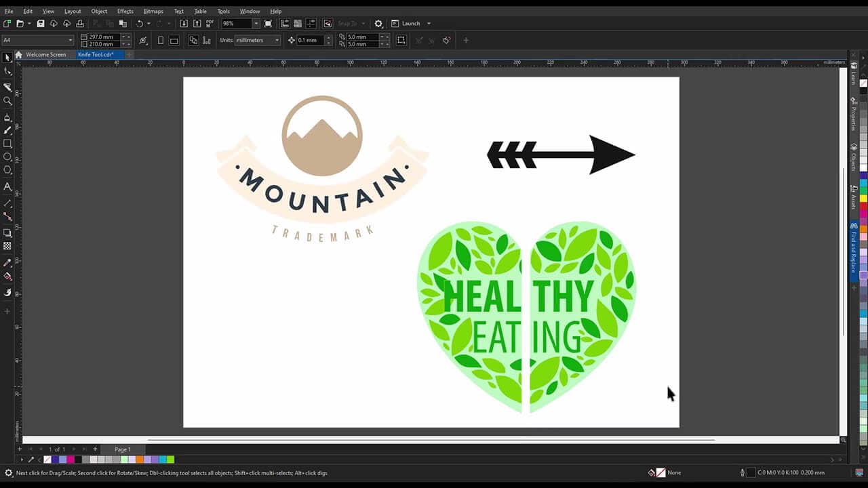Click the Page 1 tab
This screenshot has width=868, height=488.
click(x=123, y=449)
